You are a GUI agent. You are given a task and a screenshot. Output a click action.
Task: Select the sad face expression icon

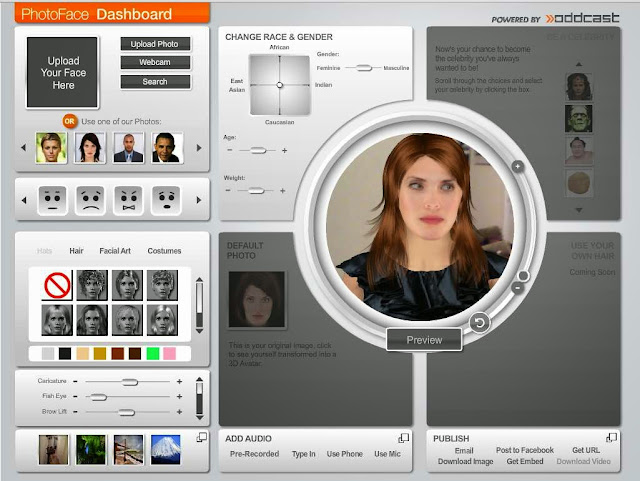[91, 200]
